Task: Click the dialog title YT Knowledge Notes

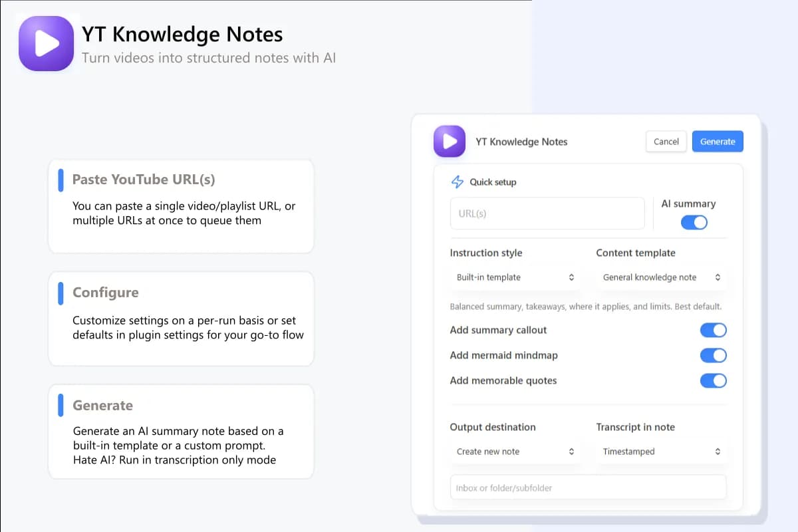Action: pyautogui.click(x=521, y=141)
